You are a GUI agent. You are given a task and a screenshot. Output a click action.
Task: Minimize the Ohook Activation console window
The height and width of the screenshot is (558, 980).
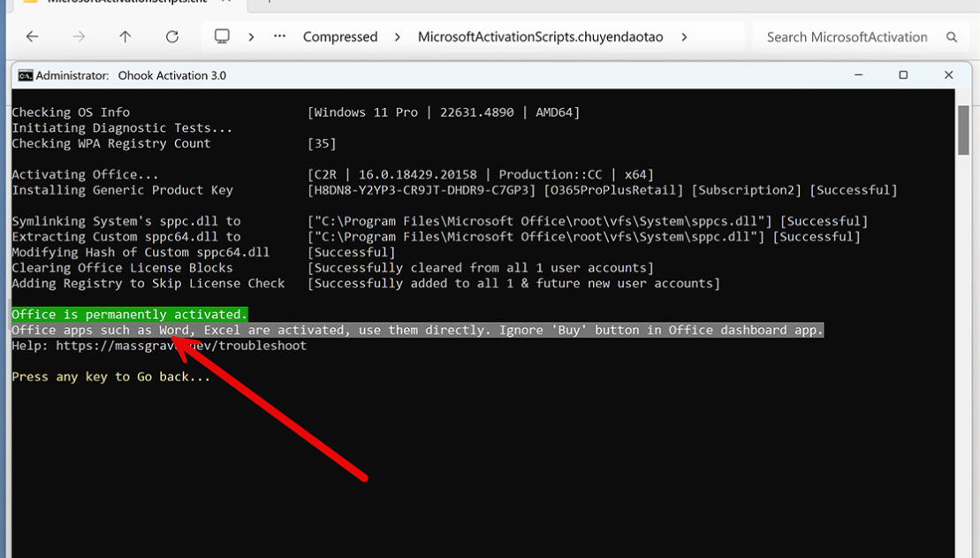pos(857,75)
